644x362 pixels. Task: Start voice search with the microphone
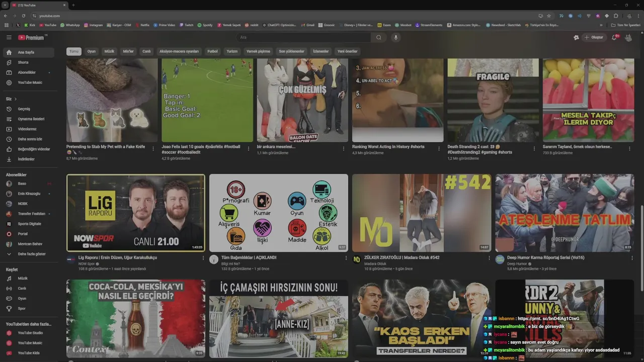pos(395,37)
